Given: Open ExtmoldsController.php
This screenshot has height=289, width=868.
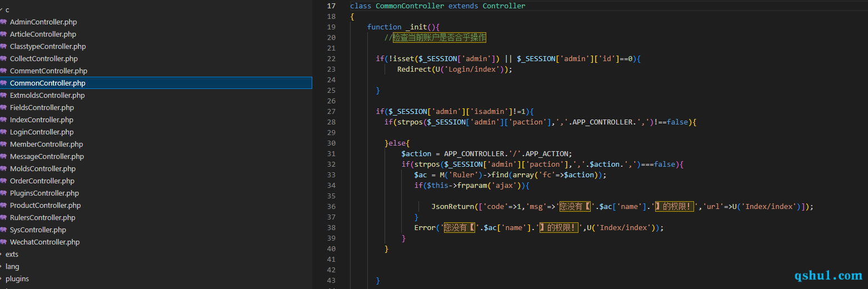Looking at the screenshot, I should pyautogui.click(x=47, y=96).
